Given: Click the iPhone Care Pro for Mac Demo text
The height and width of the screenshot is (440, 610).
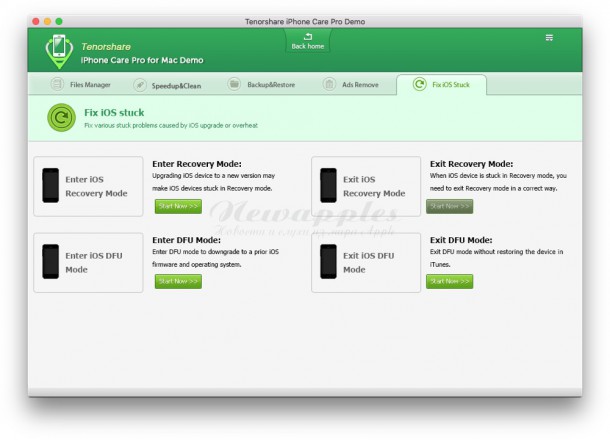Looking at the screenshot, I should click(142, 60).
